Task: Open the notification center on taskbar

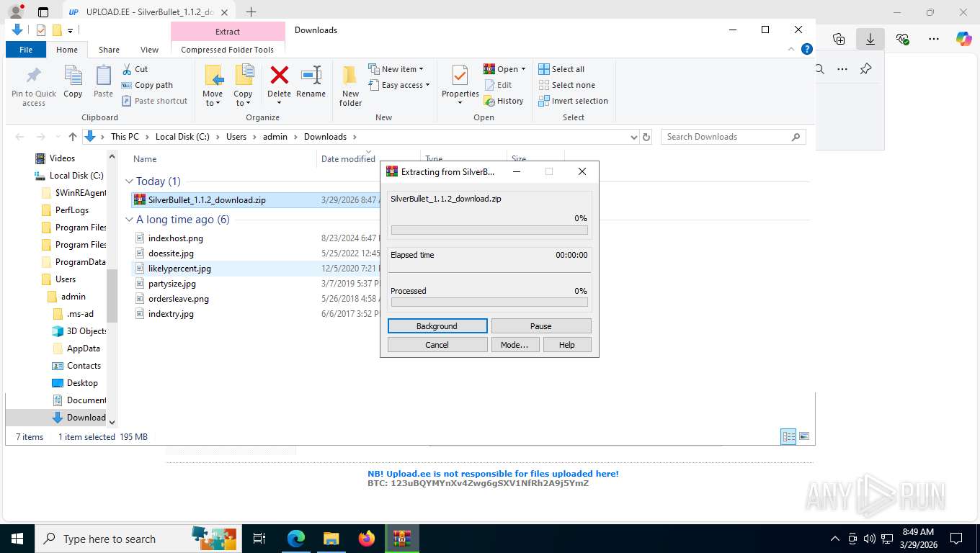Action: (x=956, y=539)
